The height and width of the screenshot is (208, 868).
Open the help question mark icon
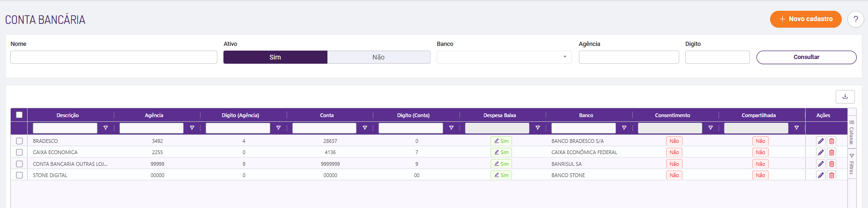[x=855, y=19]
